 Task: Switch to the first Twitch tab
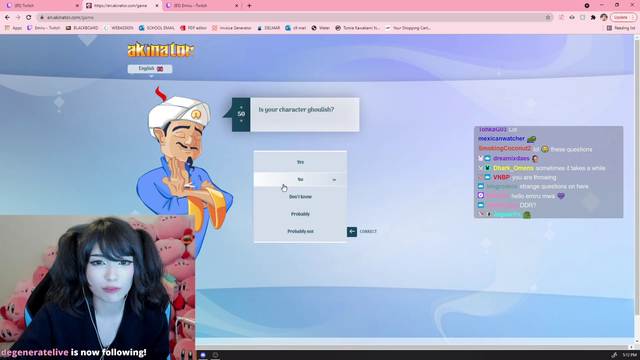coord(40,6)
